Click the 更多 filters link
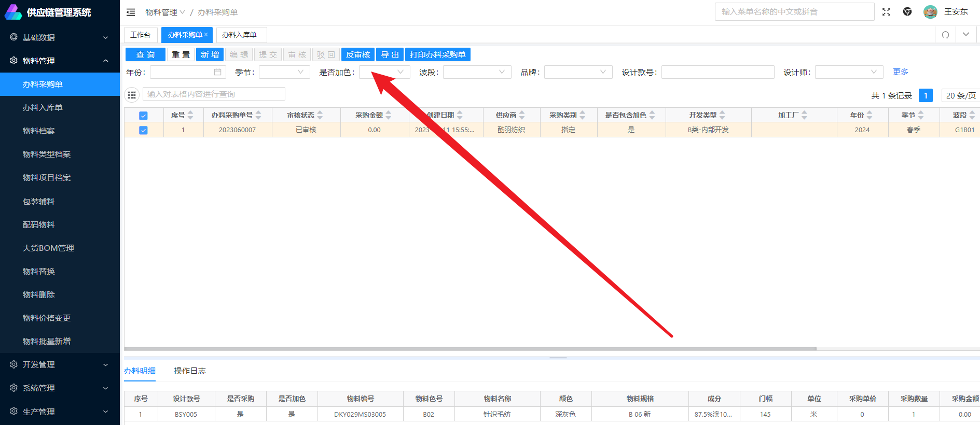The image size is (980, 425). 900,72
